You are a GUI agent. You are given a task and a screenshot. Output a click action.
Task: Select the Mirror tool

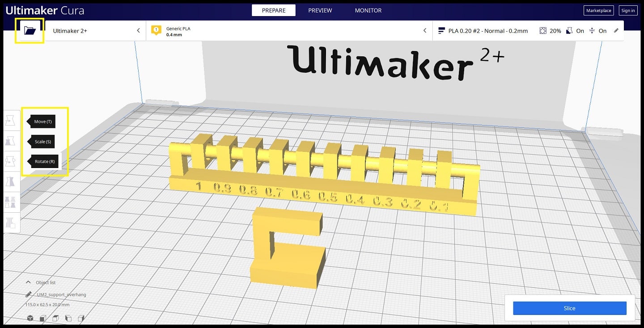pos(10,181)
